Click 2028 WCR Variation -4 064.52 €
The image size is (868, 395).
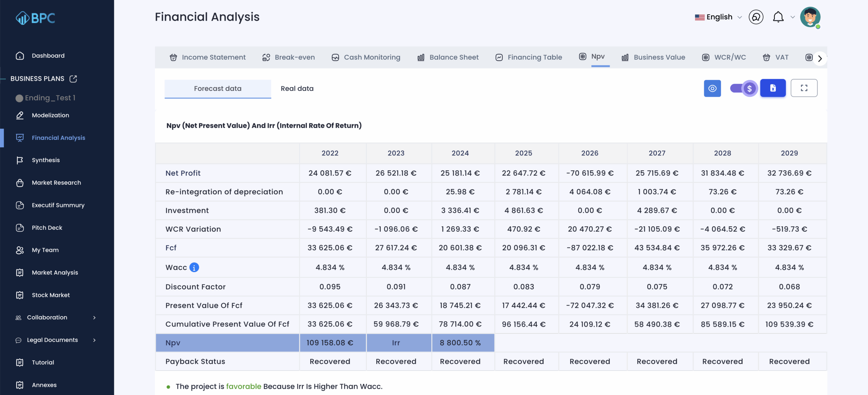[723, 229]
